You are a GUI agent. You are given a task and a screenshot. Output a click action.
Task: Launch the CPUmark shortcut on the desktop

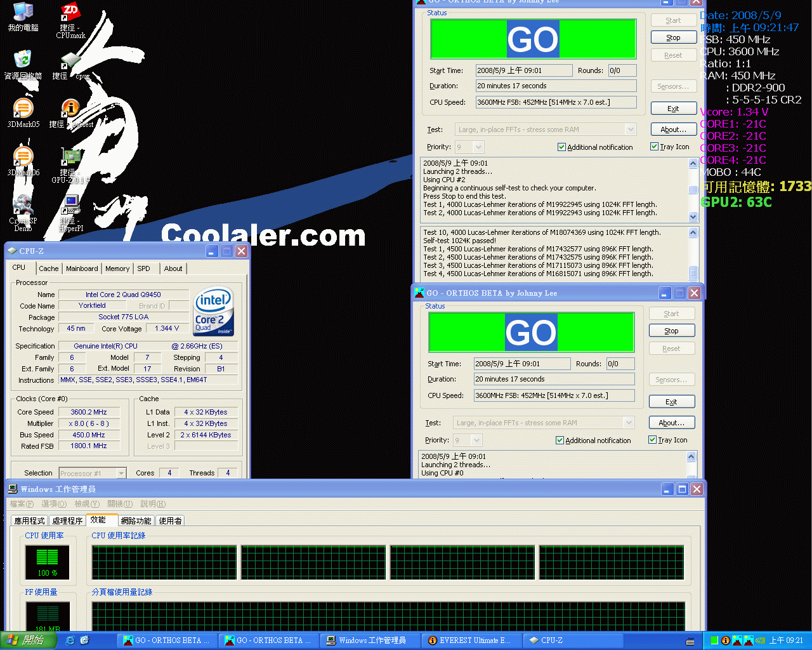70,20
